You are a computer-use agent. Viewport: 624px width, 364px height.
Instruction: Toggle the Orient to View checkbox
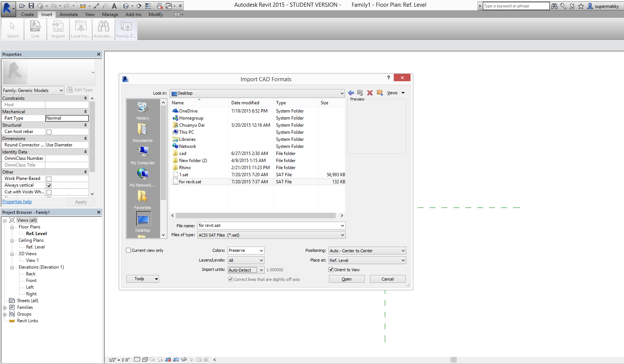331,270
